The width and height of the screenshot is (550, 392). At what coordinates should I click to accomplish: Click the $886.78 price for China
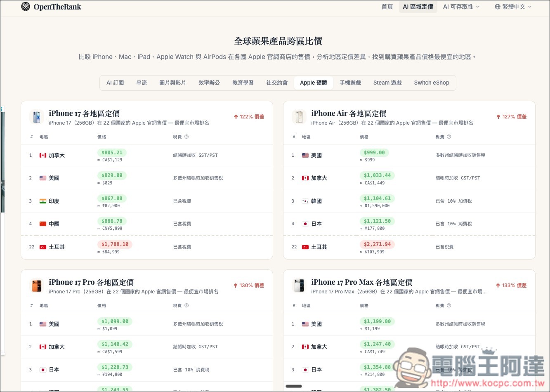(x=112, y=221)
